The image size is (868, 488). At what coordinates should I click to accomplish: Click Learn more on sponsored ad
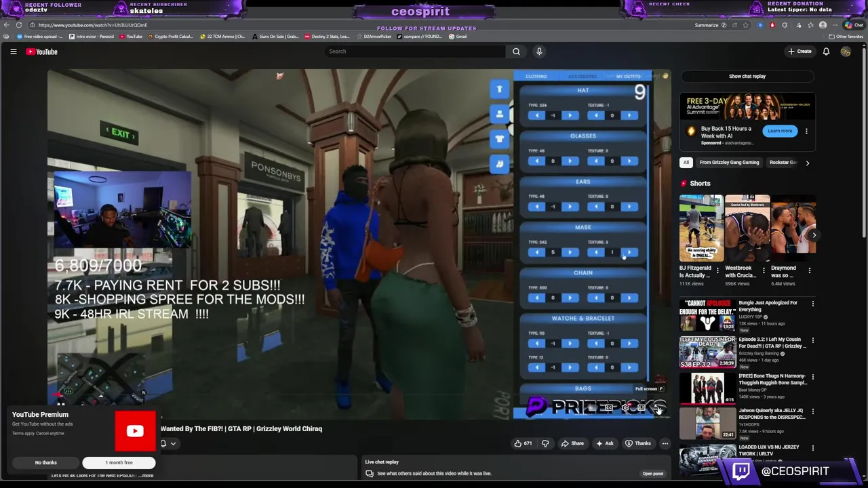pos(780,131)
